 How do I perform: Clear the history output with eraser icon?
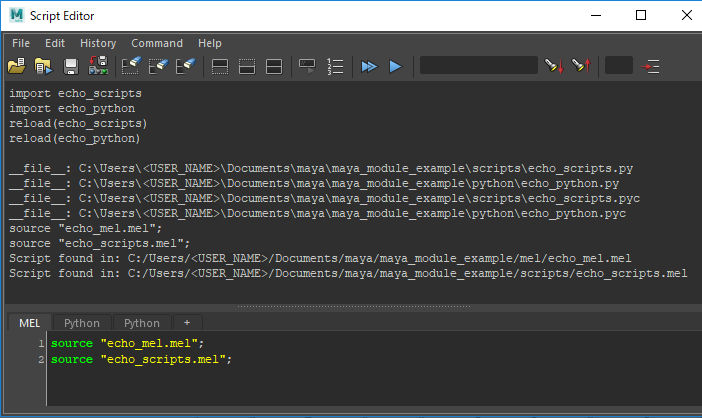click(x=131, y=66)
